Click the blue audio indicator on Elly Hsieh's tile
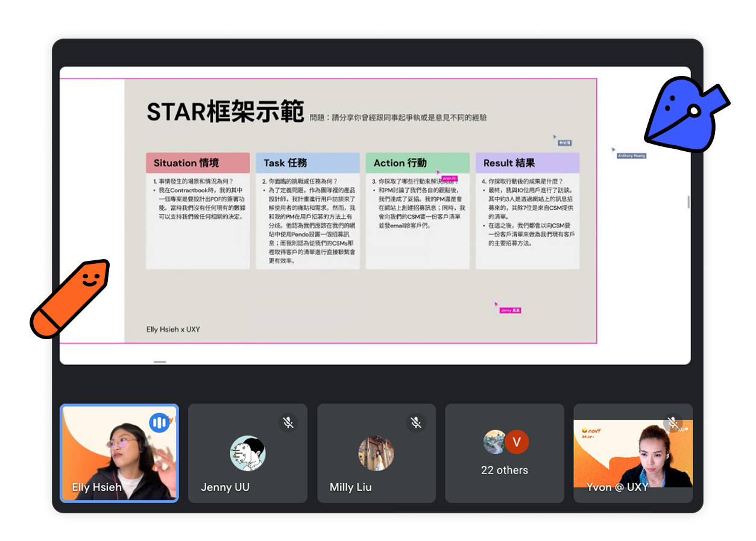This screenshot has width=756, height=541. point(159,423)
